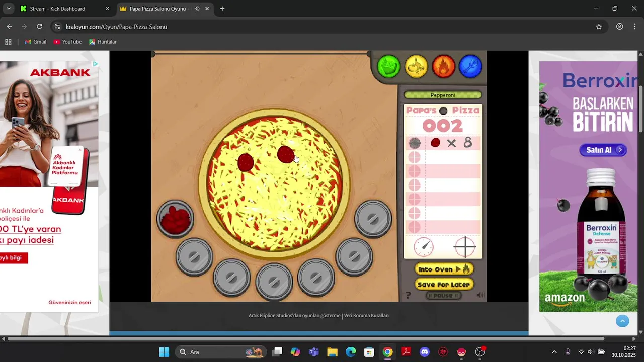Go back to the previous page
Viewport: 644px width, 362px height.
click(x=9, y=27)
